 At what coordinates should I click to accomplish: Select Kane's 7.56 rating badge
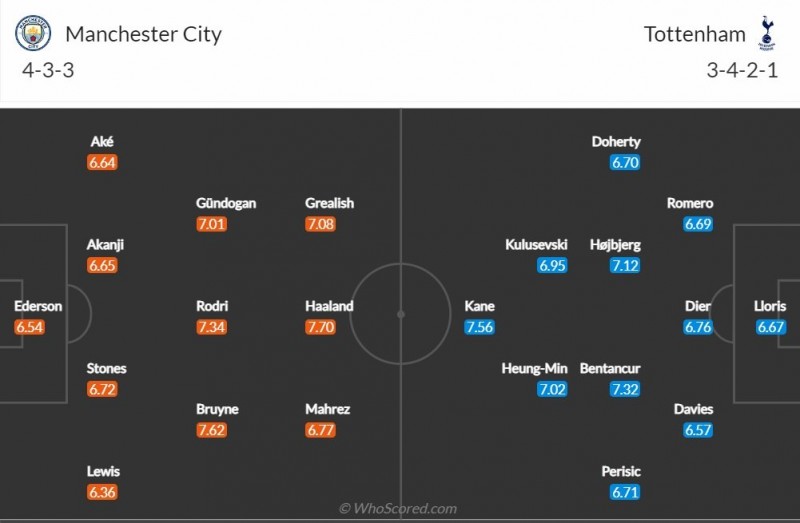[x=479, y=327]
